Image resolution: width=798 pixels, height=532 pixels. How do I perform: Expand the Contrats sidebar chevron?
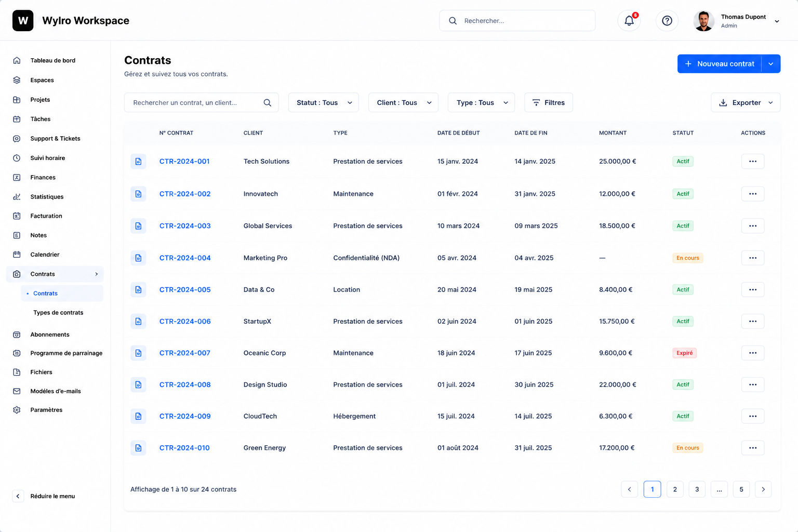(x=97, y=274)
